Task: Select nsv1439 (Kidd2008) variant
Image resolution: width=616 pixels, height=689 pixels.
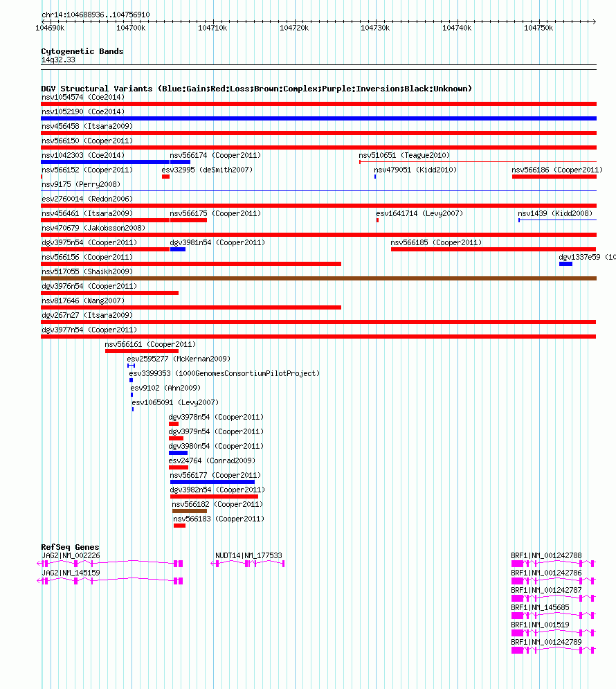Action: (x=555, y=213)
